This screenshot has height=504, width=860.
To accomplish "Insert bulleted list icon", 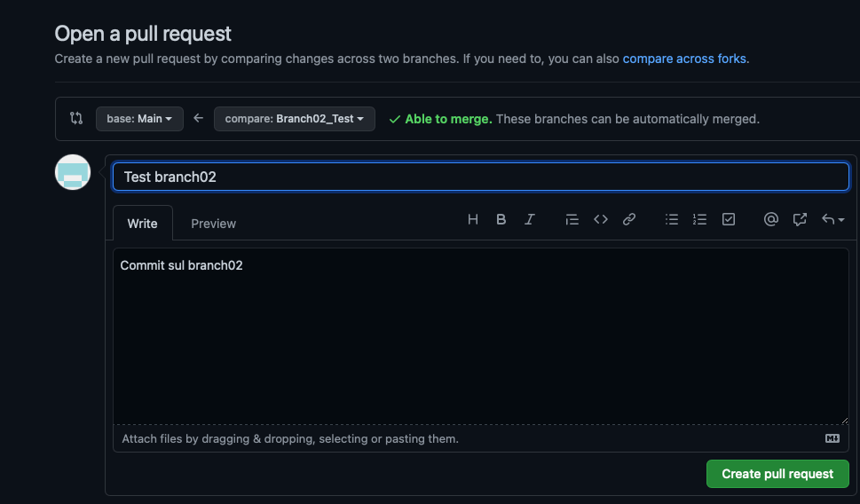I will (671, 219).
